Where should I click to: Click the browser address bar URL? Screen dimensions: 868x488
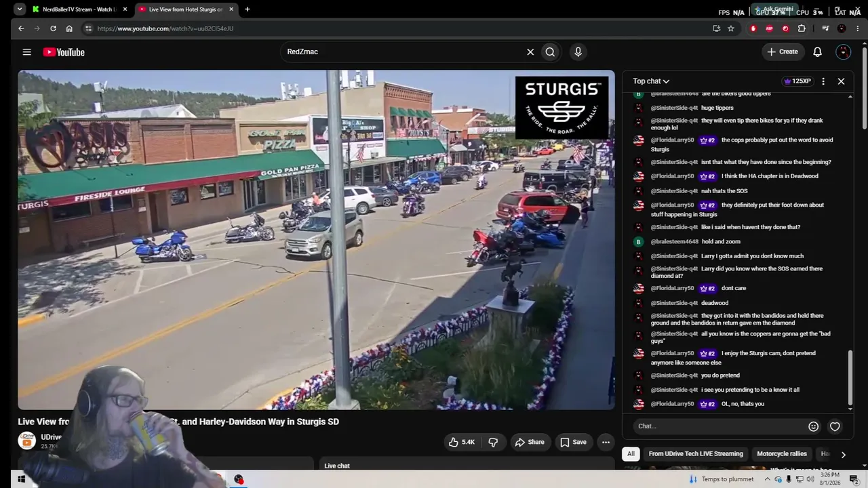tap(165, 28)
